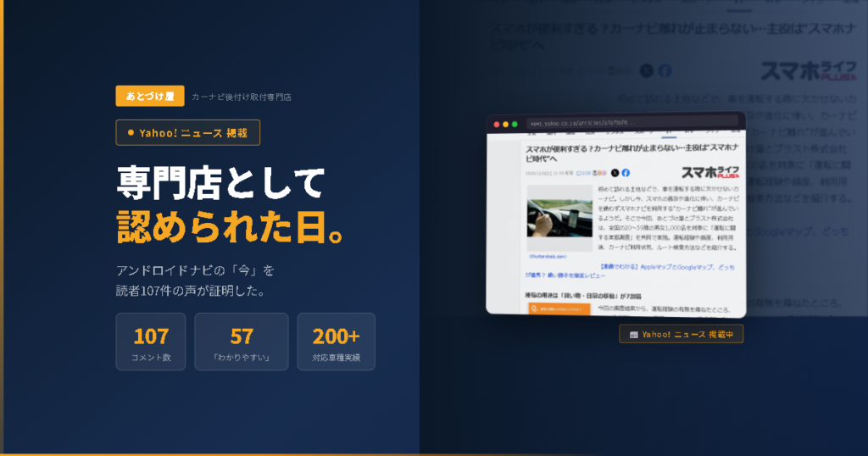Click the カーナビ後付け取付専門店 tagline text
868x456 pixels.
[242, 97]
